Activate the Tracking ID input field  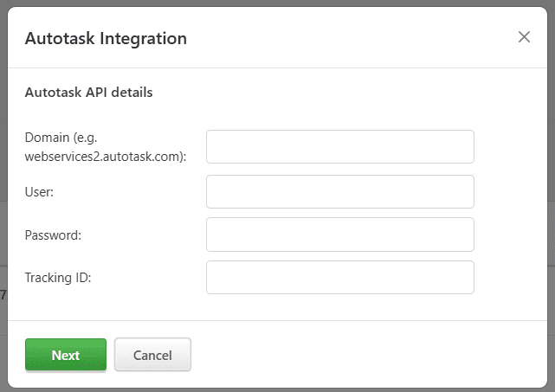click(340, 278)
